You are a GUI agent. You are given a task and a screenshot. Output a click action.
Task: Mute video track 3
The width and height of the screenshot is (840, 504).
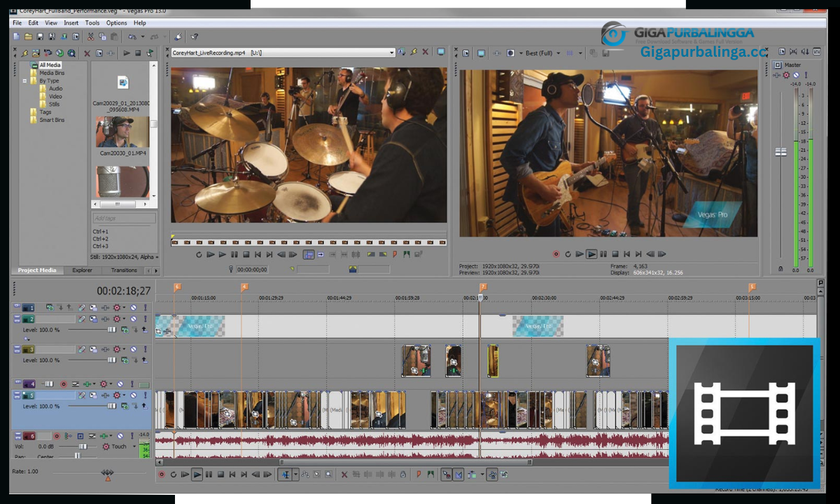(x=134, y=349)
